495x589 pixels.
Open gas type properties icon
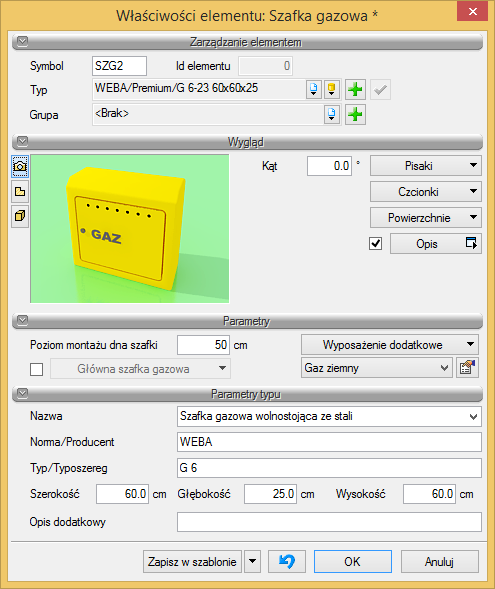click(467, 368)
